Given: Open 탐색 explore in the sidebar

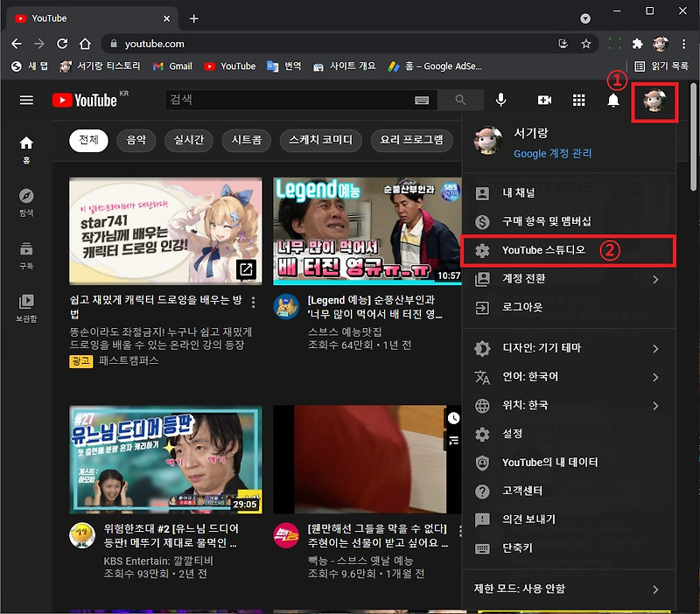Looking at the screenshot, I should [26, 203].
